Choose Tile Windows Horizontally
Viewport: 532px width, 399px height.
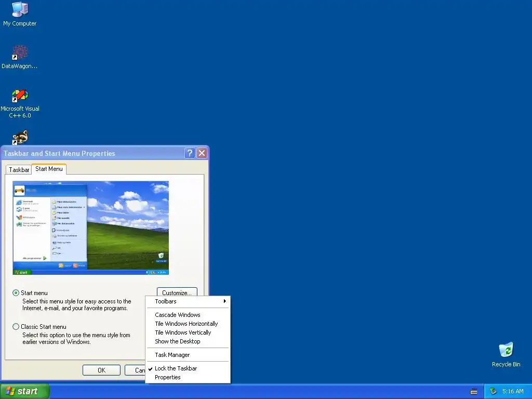[188, 324]
